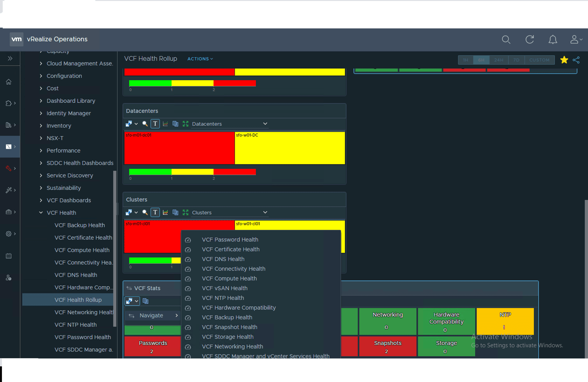Click the yellow sfo-w01-DC datacenter tile
Screen dimensions: 588x382
click(290, 148)
